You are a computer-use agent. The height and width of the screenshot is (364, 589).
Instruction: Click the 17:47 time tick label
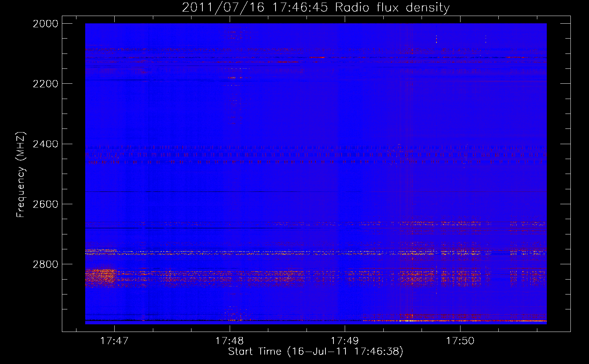tap(114, 341)
